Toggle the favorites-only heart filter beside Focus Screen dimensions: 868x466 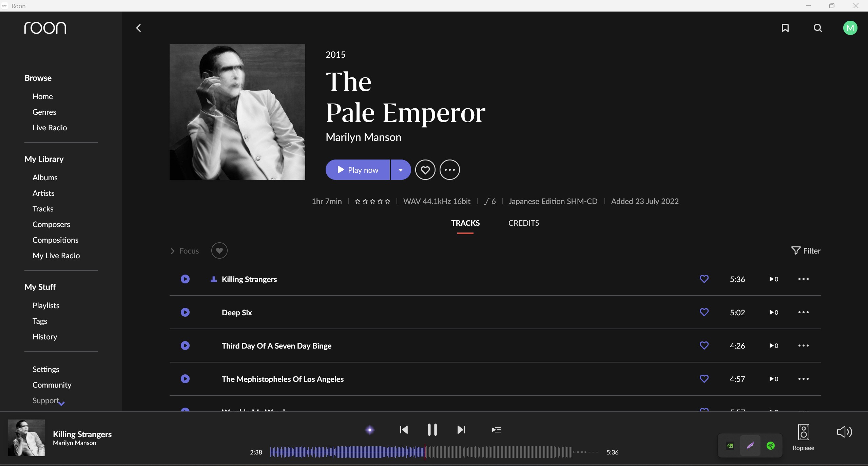click(x=219, y=250)
